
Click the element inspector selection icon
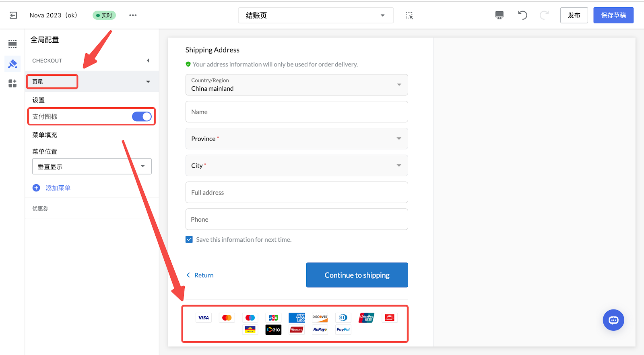click(x=409, y=15)
